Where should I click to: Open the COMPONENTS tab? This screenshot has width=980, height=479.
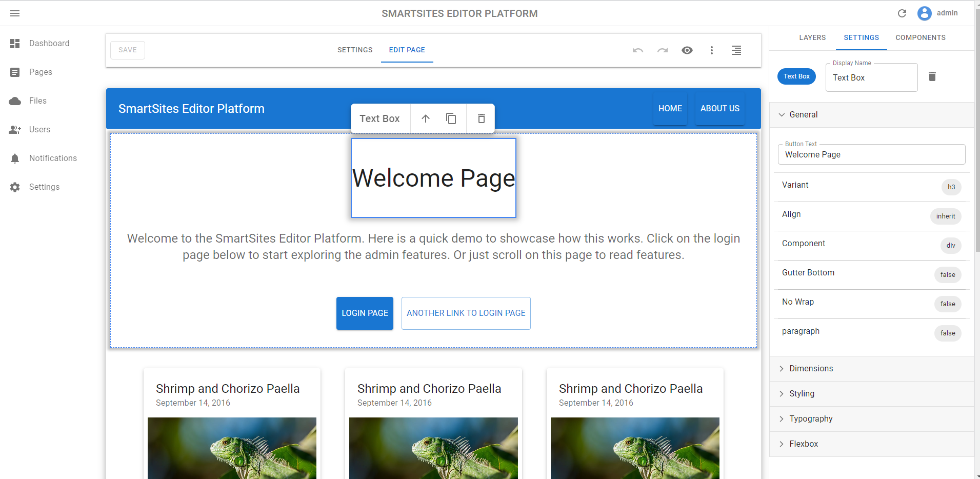click(x=920, y=37)
